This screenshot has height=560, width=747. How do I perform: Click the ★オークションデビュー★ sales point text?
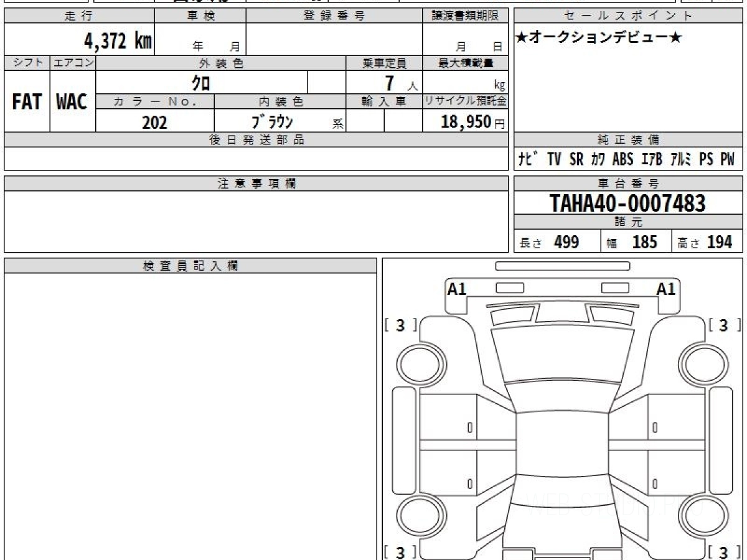click(x=599, y=38)
